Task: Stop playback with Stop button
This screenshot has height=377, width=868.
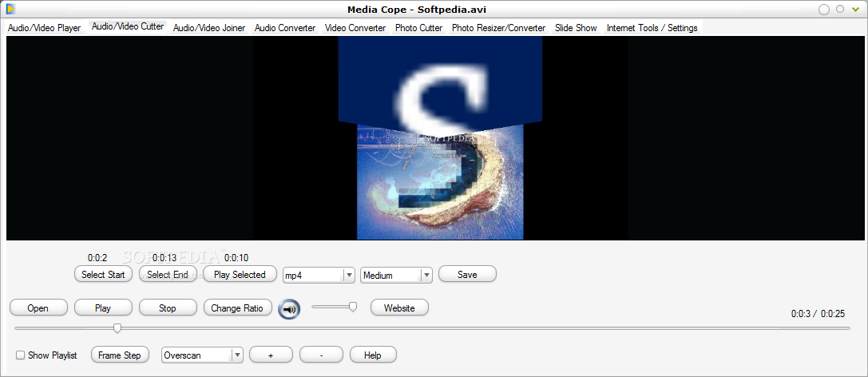Action: [x=168, y=308]
